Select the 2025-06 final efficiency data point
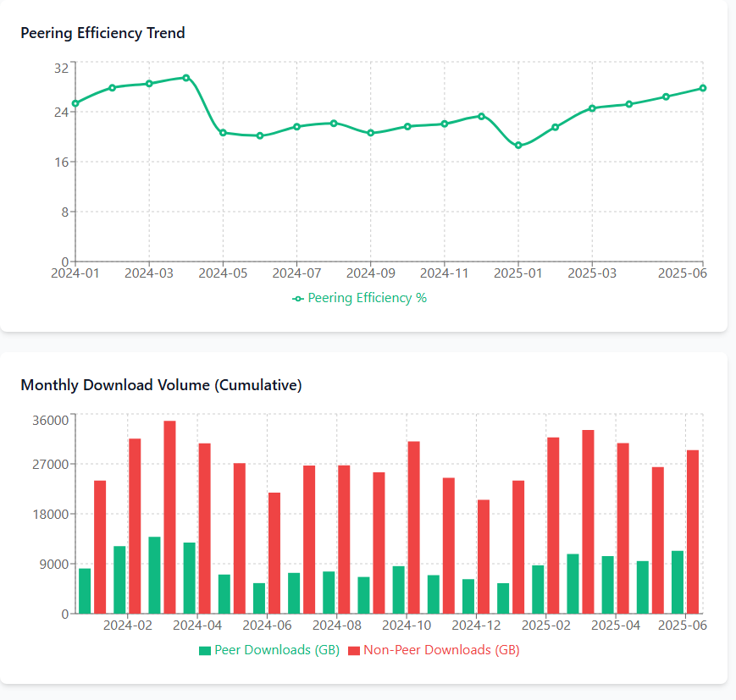The width and height of the screenshot is (736, 700). point(703,88)
